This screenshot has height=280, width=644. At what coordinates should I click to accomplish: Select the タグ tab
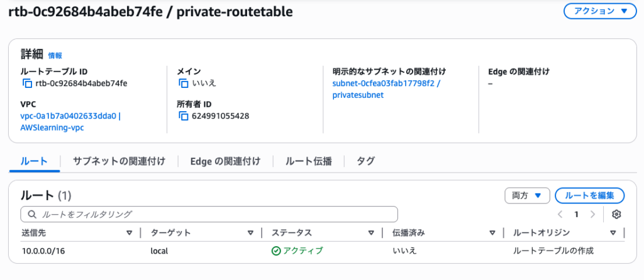click(x=365, y=161)
